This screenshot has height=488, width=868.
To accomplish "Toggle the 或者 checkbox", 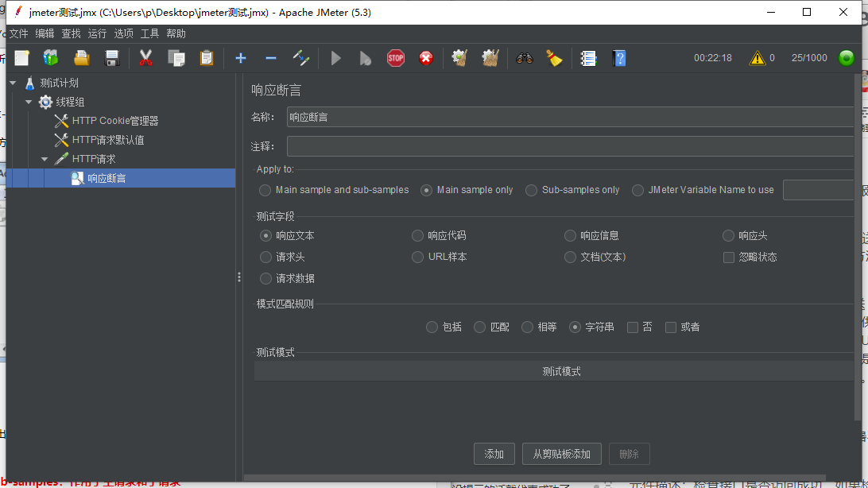I will click(x=670, y=327).
